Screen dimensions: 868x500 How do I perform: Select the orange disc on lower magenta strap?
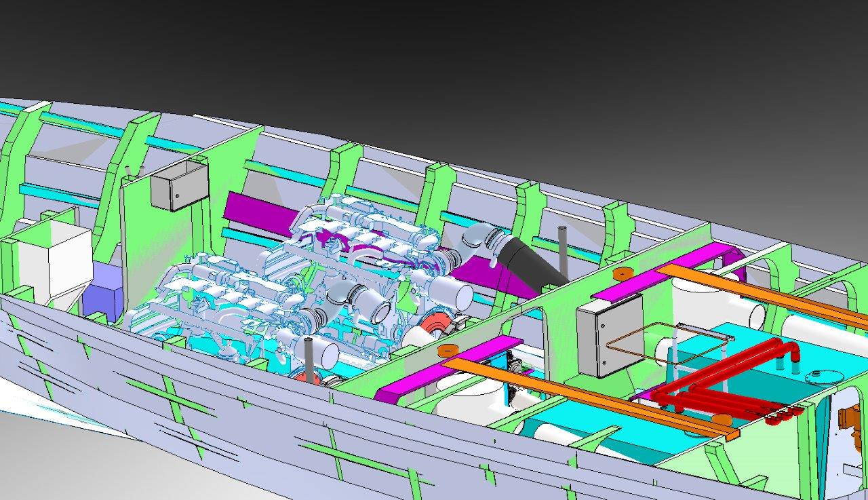tap(447, 350)
